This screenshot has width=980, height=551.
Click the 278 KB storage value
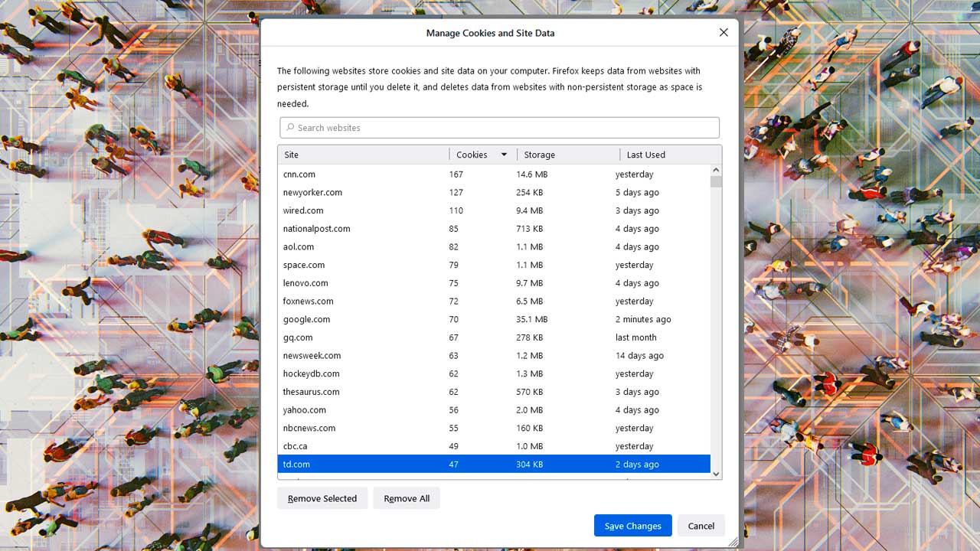[529, 337]
